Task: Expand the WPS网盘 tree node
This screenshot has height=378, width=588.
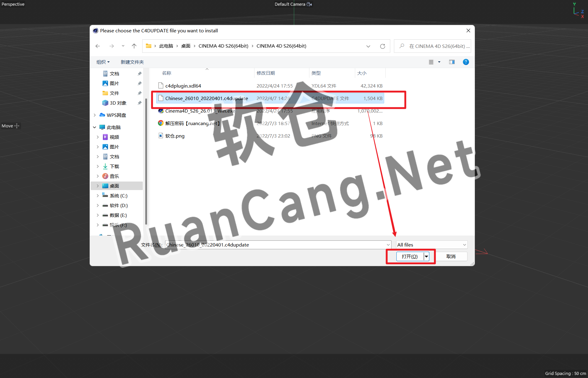Action: coord(95,115)
